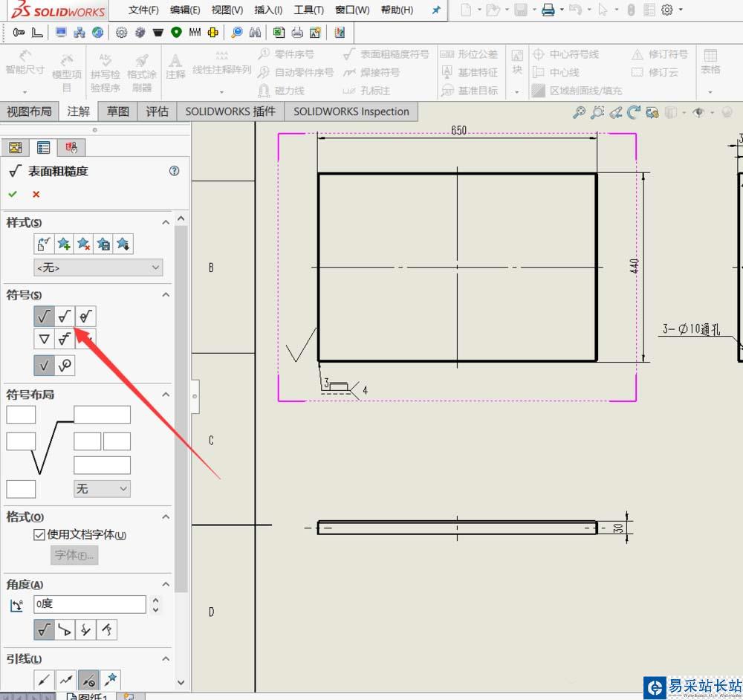Viewport: 743px width, 700px height.
Task: Select the JIS triangle surface symbol
Action: tap(44, 339)
